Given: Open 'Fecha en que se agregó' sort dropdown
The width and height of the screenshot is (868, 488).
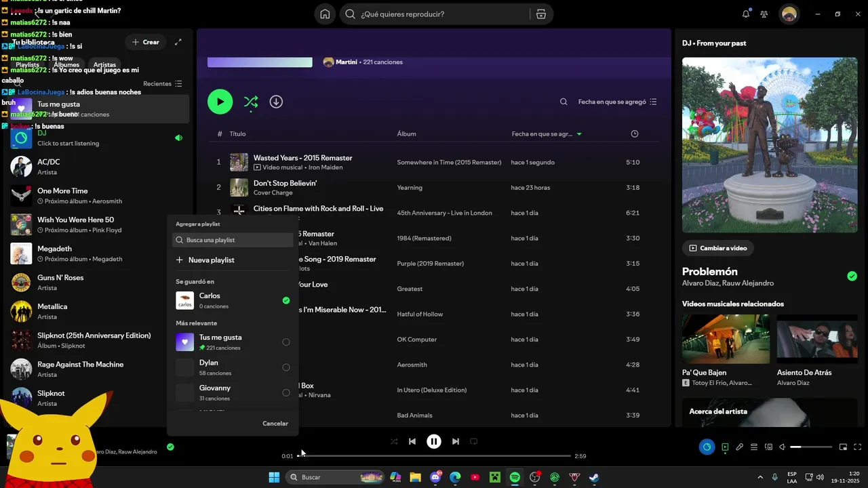Looking at the screenshot, I should 617,102.
